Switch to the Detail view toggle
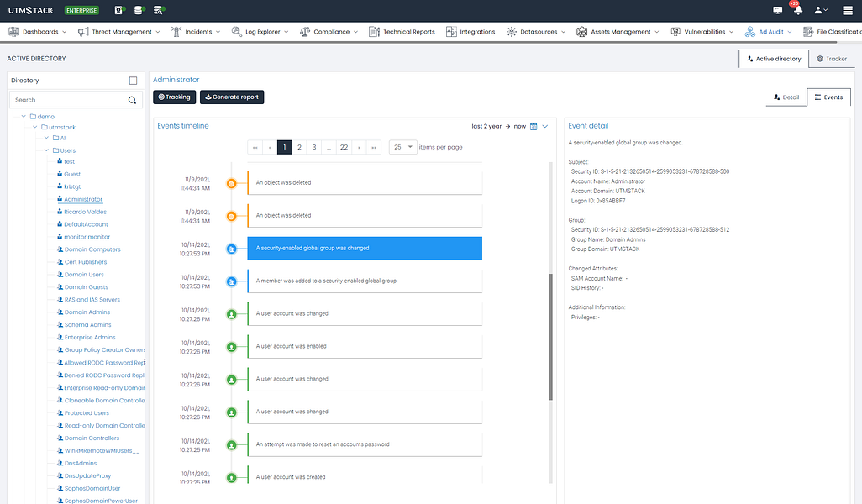 point(786,97)
